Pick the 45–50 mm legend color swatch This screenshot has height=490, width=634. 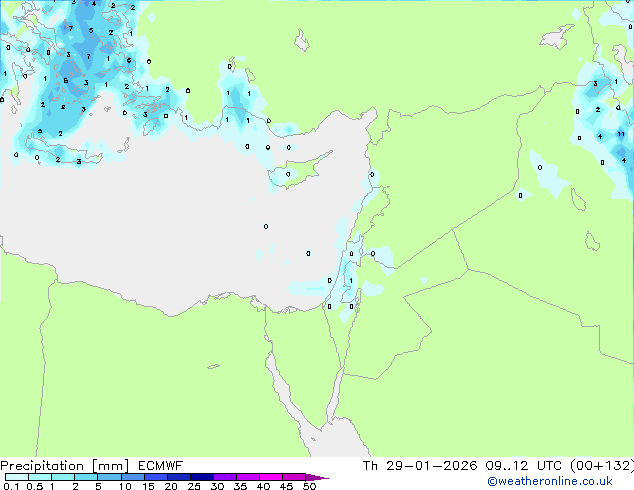pyautogui.click(x=294, y=477)
